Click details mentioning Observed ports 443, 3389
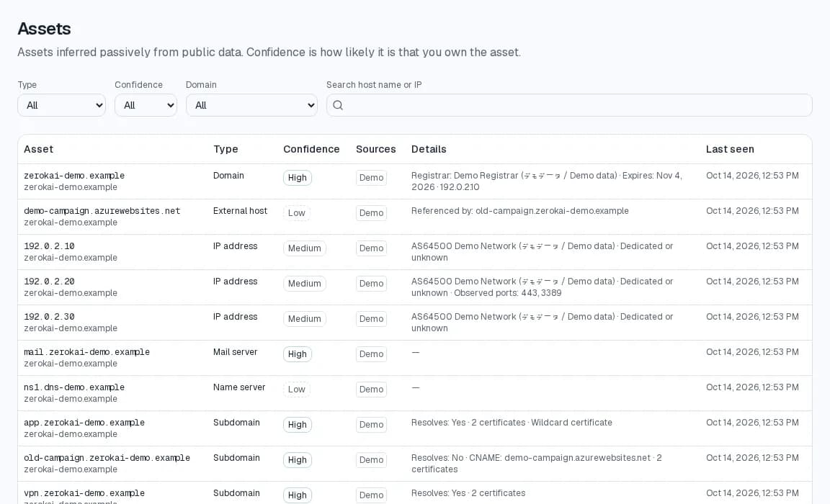 tap(542, 287)
